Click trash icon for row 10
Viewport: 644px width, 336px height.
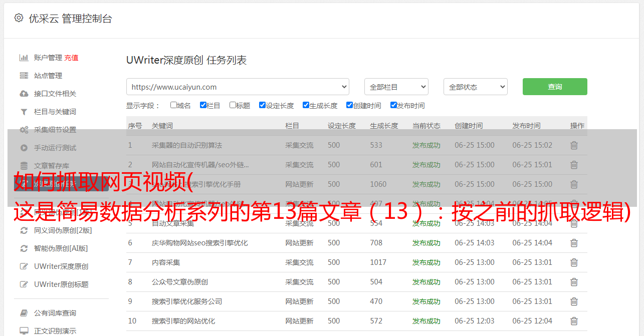point(574,321)
